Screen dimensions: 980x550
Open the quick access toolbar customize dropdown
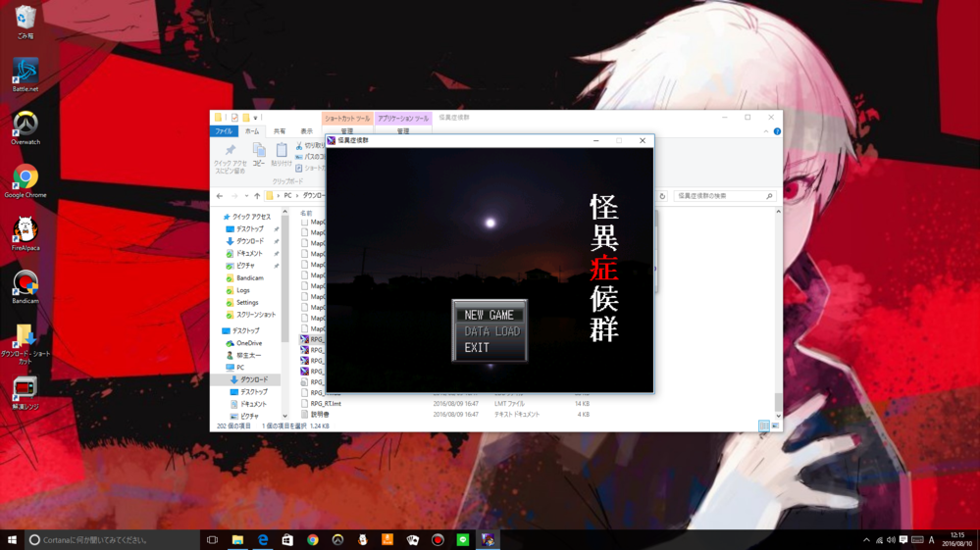255,118
